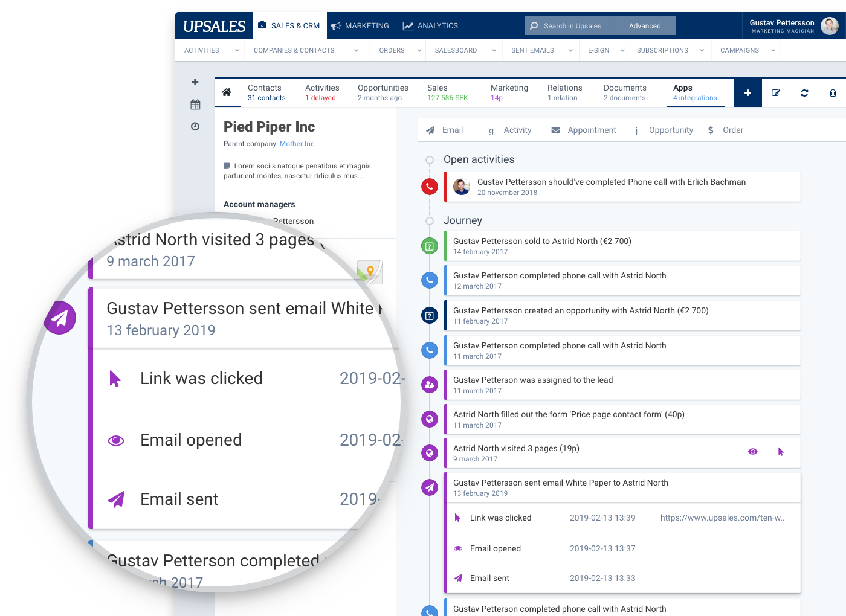The height and width of the screenshot is (616, 846).
Task: Open the Mother Inc parent company link
Action: [x=297, y=144]
